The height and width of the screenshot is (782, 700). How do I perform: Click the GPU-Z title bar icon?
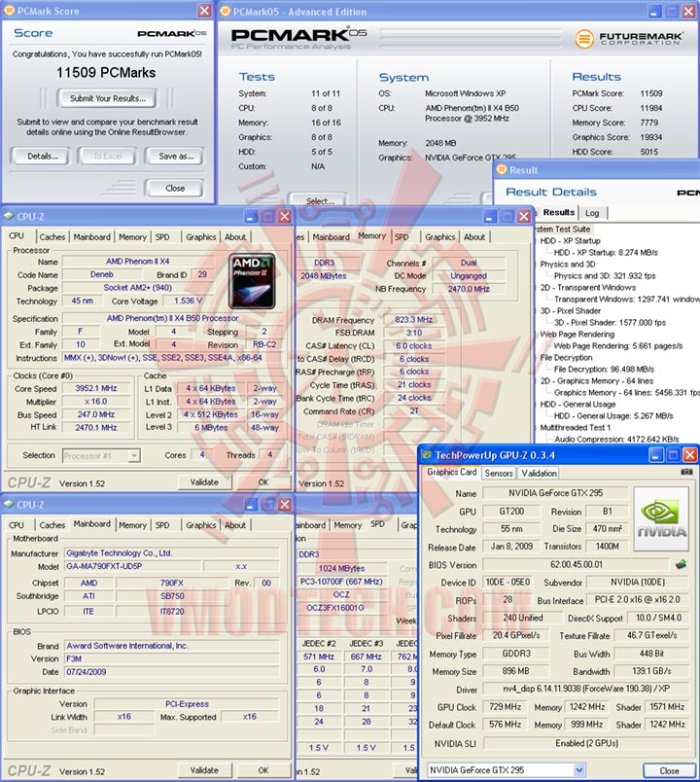pyautogui.click(x=426, y=455)
